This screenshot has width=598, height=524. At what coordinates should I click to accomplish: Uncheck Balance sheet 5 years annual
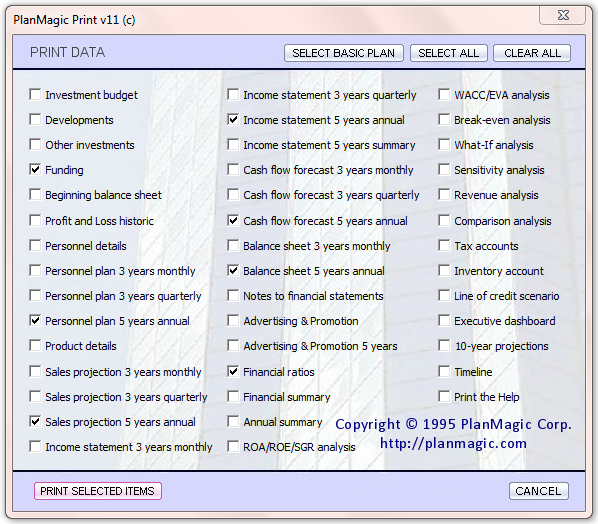(233, 270)
